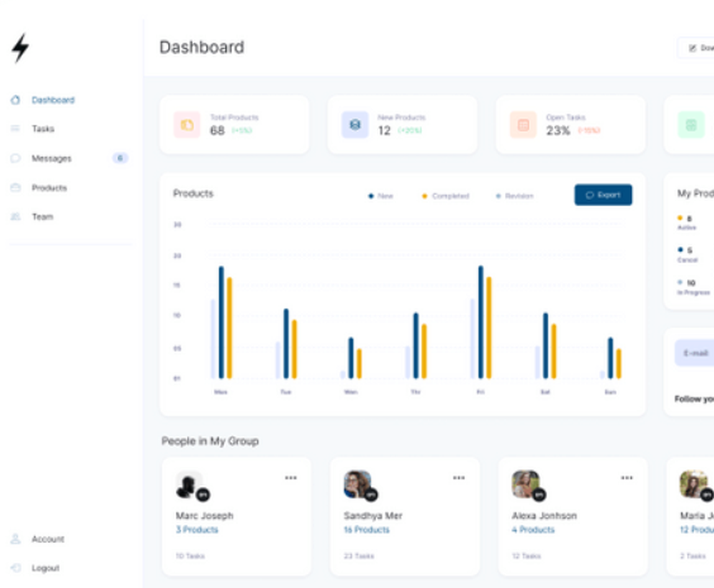Viewport: 714px width, 588px height.
Task: Open the Dashboard sidebar item
Action: (x=54, y=100)
